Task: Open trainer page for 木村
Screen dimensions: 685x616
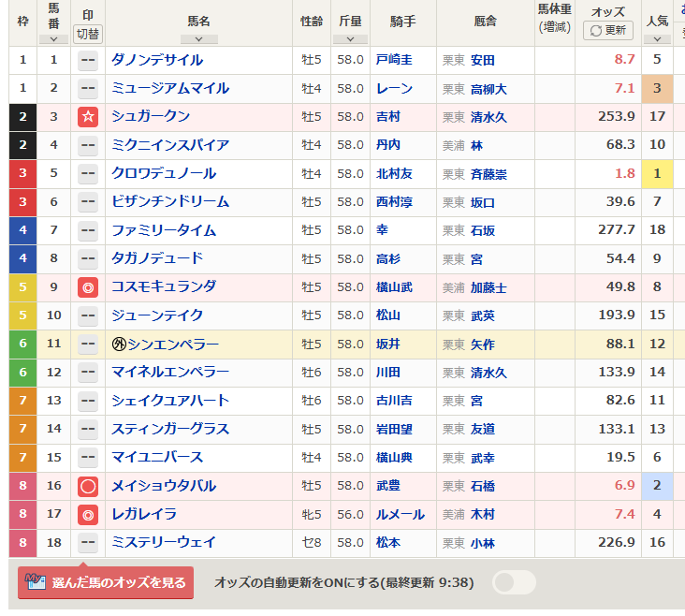Action: tap(482, 515)
